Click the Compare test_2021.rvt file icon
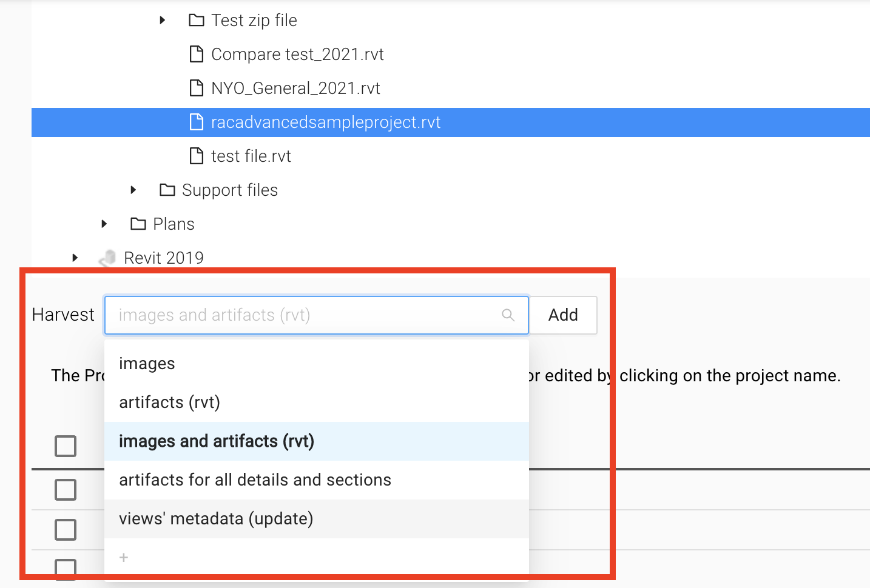The image size is (870, 588). point(196,54)
